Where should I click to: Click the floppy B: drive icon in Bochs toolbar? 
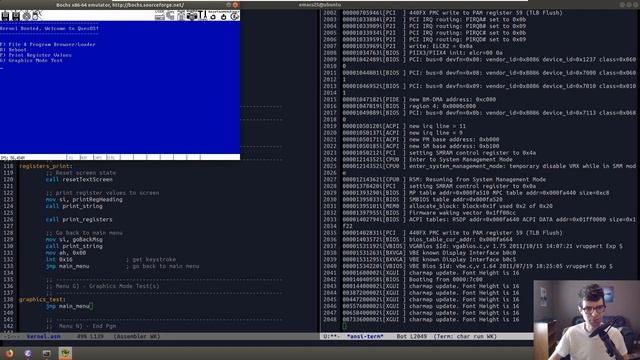tap(16, 16)
